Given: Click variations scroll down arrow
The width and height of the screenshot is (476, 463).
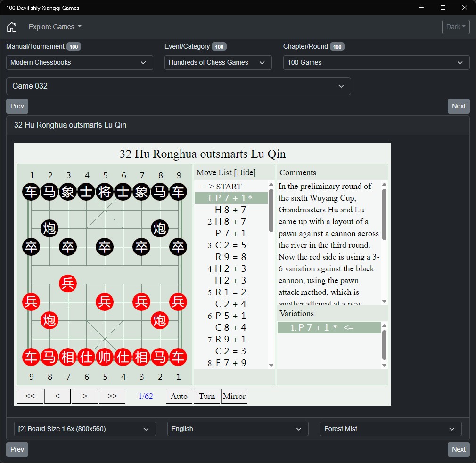Looking at the screenshot, I should point(384,366).
